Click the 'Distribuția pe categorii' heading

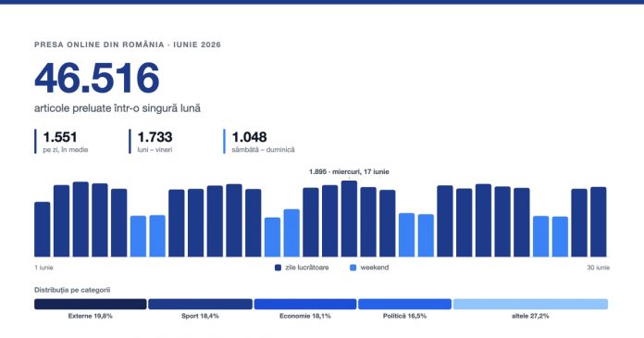click(72, 290)
